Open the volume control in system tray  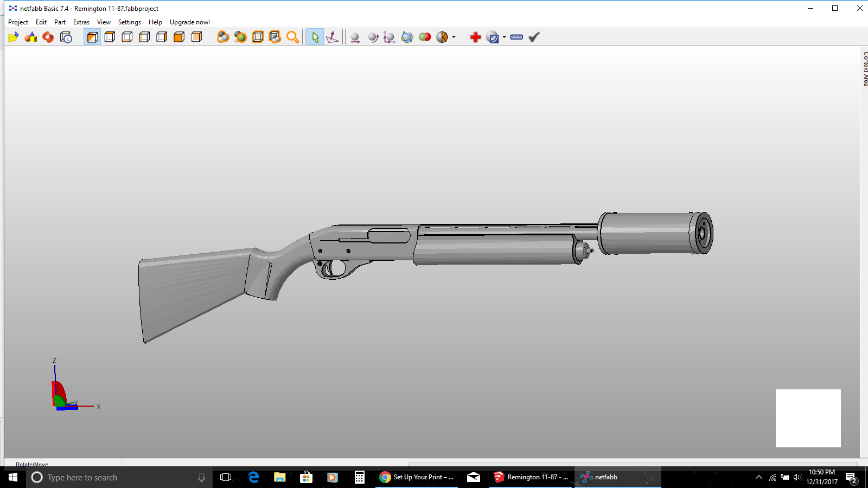(x=797, y=477)
